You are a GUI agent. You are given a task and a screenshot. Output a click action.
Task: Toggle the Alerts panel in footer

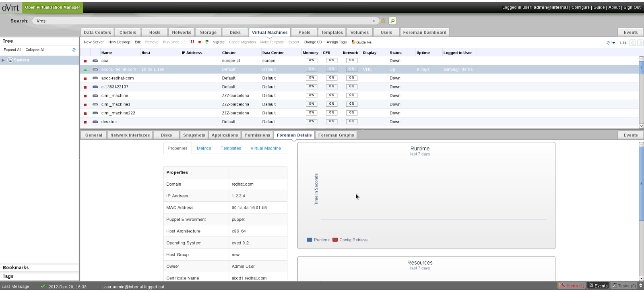(x=572, y=286)
